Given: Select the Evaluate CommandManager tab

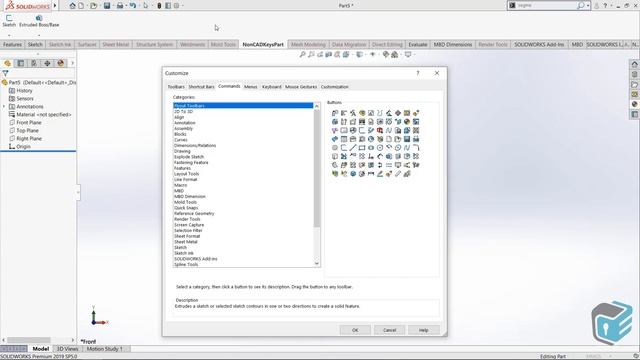Looking at the screenshot, I should click(418, 44).
